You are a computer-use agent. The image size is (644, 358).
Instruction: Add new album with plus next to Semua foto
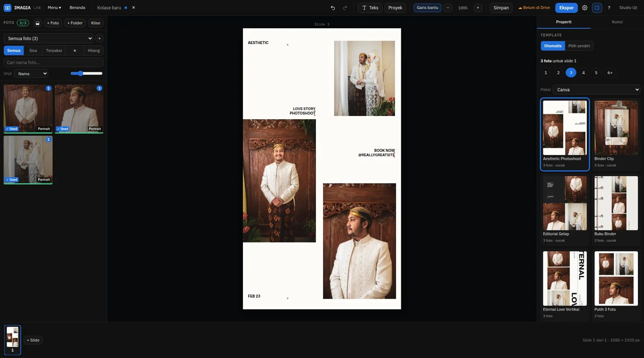pos(99,38)
